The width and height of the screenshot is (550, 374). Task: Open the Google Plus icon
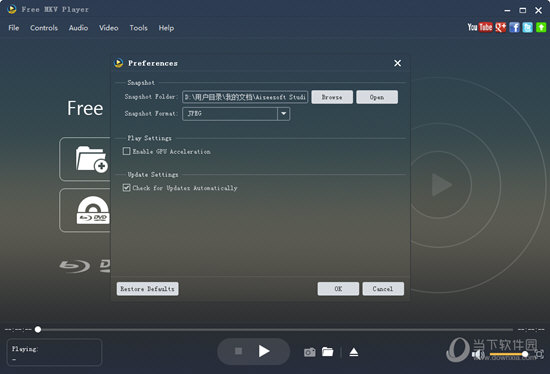coord(501,27)
